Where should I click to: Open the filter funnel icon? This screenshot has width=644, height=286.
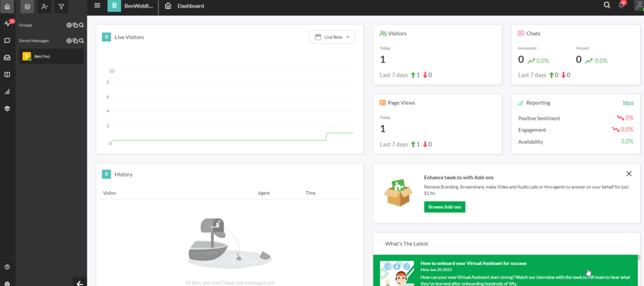pos(61,6)
